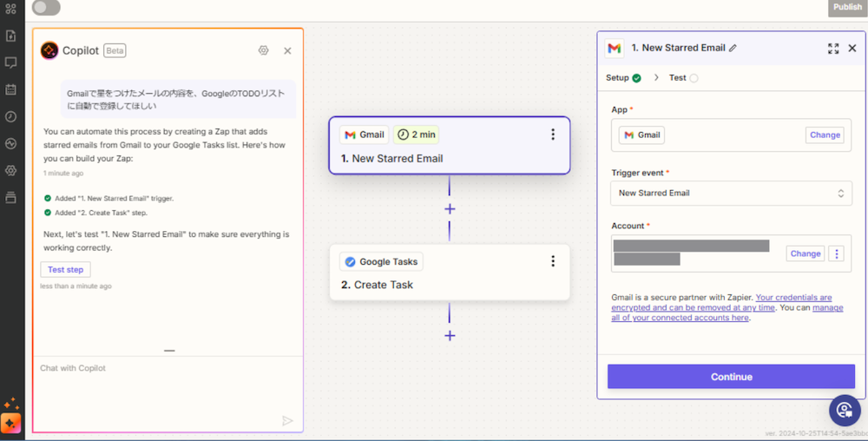Click Change button for the account
The image size is (868, 441).
tap(806, 253)
